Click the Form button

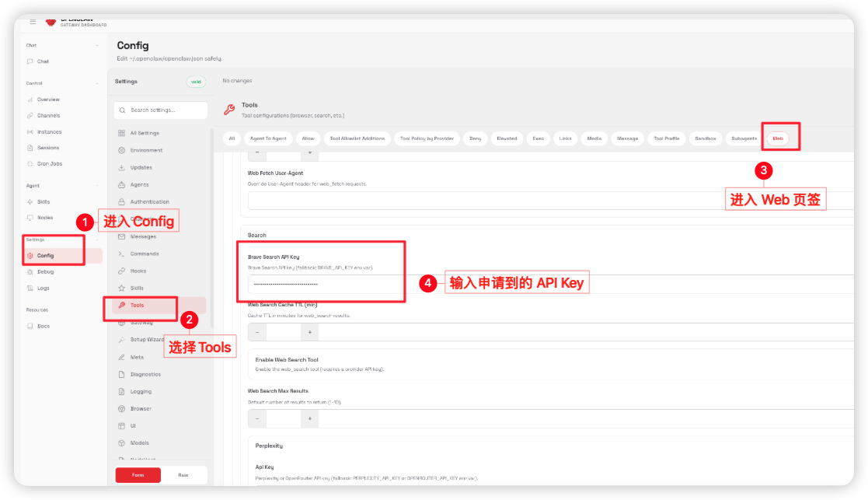click(x=138, y=474)
